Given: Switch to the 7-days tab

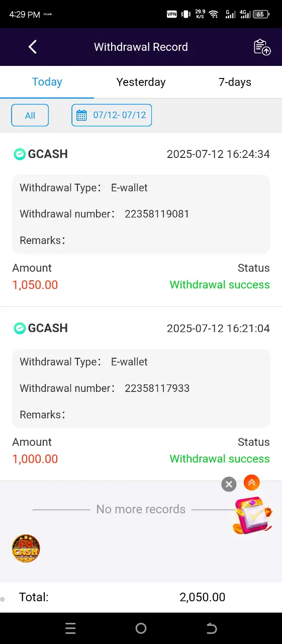Looking at the screenshot, I should tap(235, 82).
